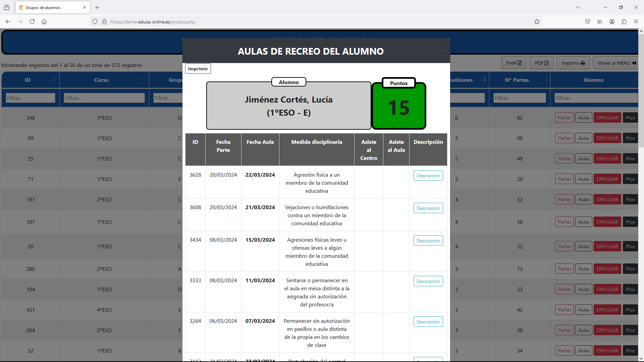Click EXPULSAR for student ID 348
644x362 pixels.
coord(607,118)
